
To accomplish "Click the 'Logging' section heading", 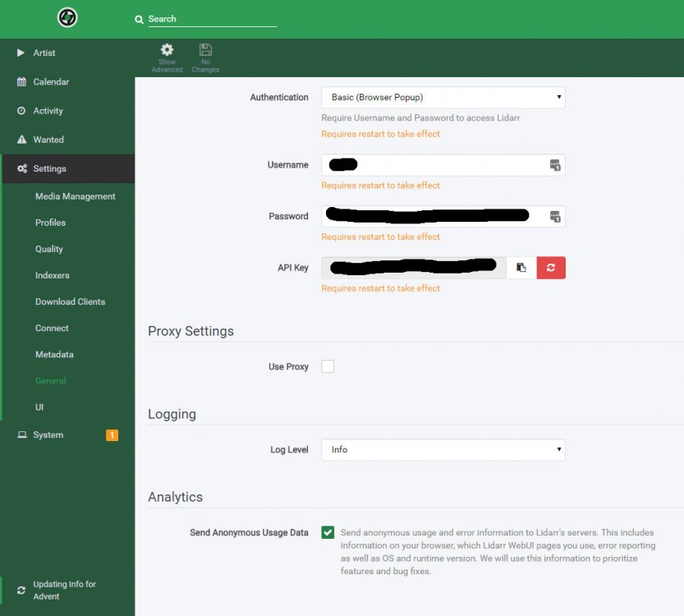I will tap(172, 414).
